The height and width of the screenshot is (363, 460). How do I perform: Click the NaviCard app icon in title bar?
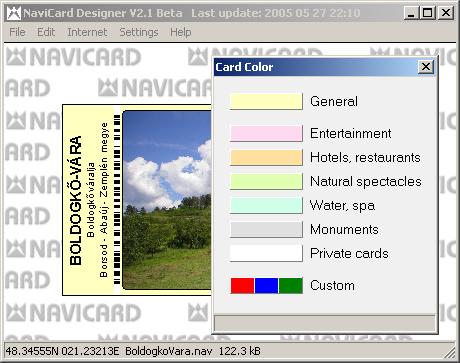click(x=14, y=13)
